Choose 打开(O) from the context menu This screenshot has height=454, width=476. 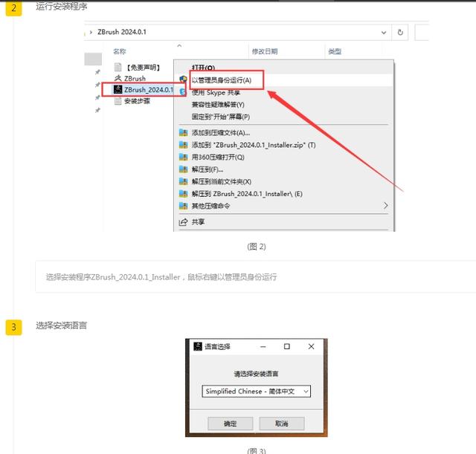coord(203,68)
